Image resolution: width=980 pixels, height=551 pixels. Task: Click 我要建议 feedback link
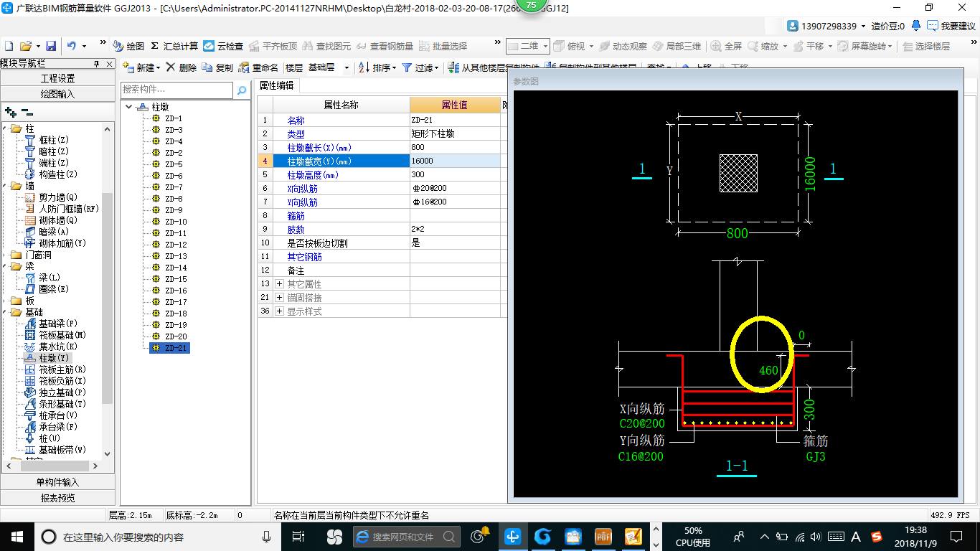tap(951, 26)
